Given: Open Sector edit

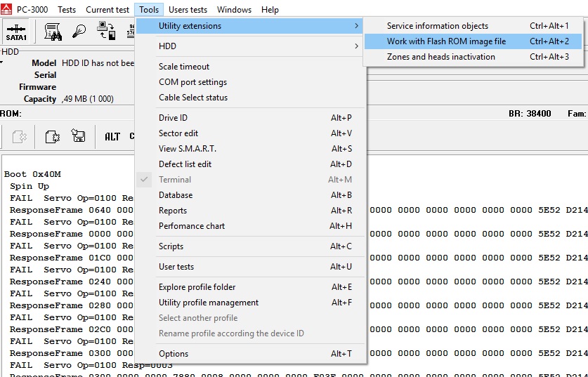Looking at the screenshot, I should [x=251, y=133].
